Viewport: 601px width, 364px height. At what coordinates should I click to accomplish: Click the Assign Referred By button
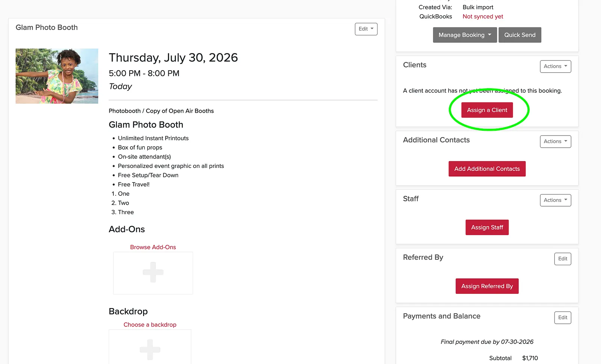[x=487, y=286]
